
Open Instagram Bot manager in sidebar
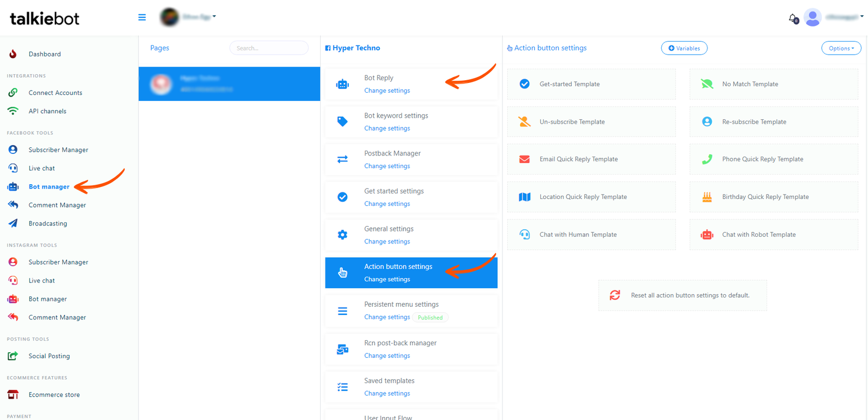48,299
